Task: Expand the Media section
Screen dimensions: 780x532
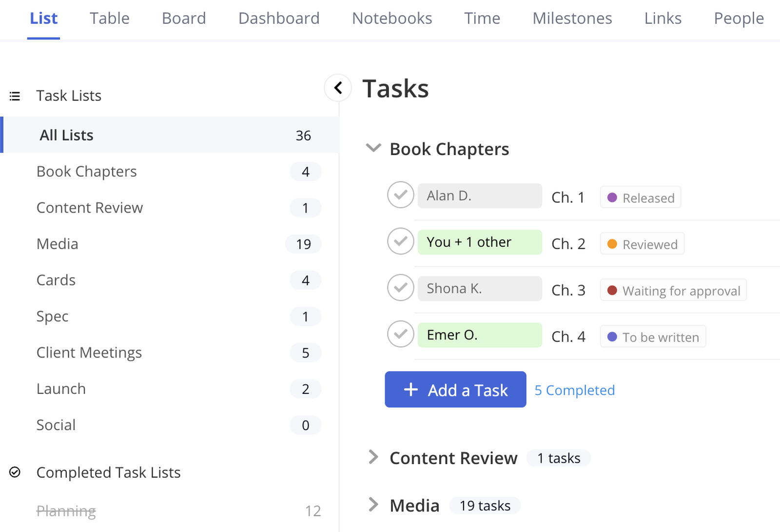Action: (373, 505)
